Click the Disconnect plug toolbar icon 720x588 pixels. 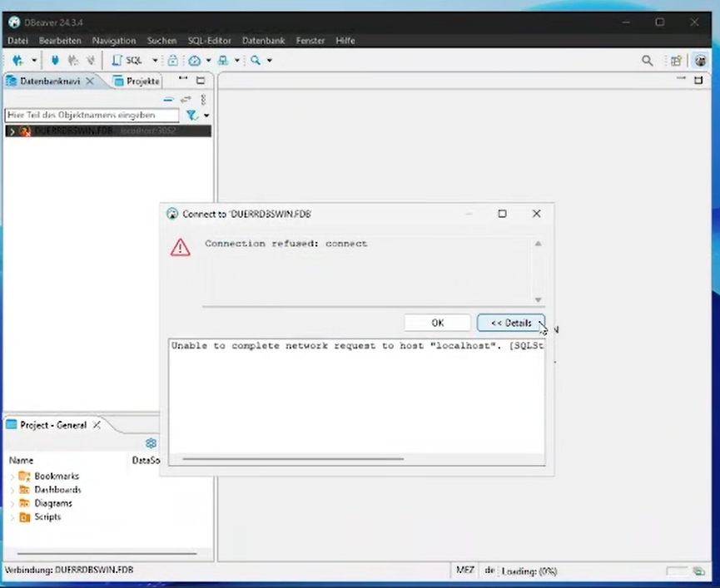72,60
